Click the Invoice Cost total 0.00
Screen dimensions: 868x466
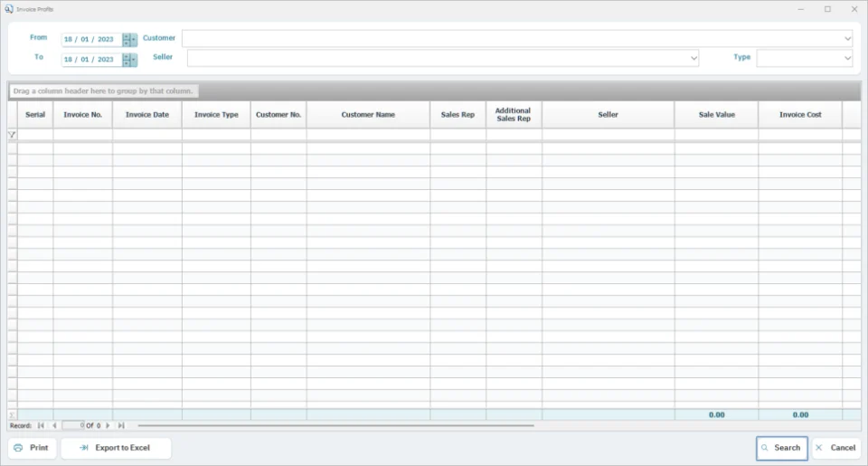pos(800,415)
